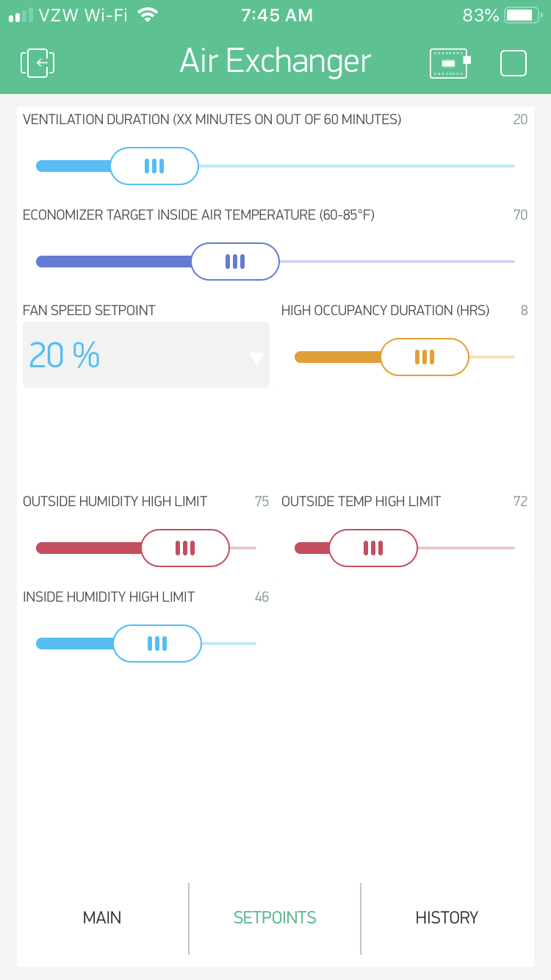Open the HISTORY tab
This screenshot has width=551, height=980.
447,918
